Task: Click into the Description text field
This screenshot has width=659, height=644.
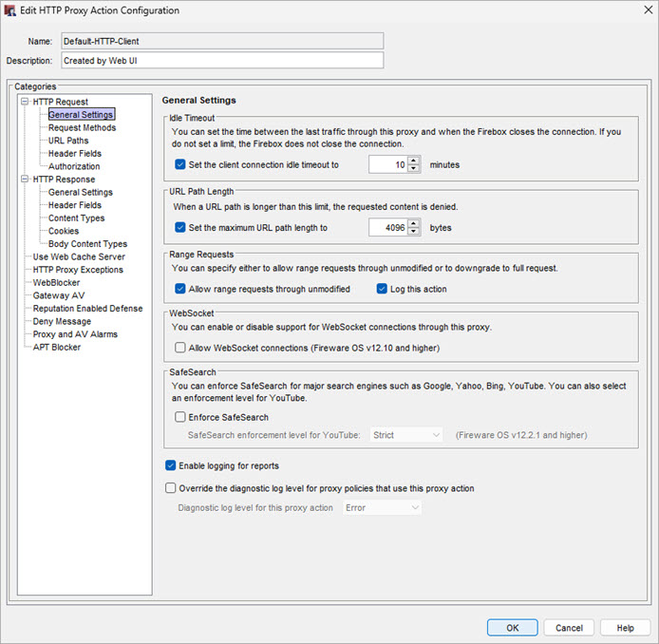Action: click(x=222, y=61)
